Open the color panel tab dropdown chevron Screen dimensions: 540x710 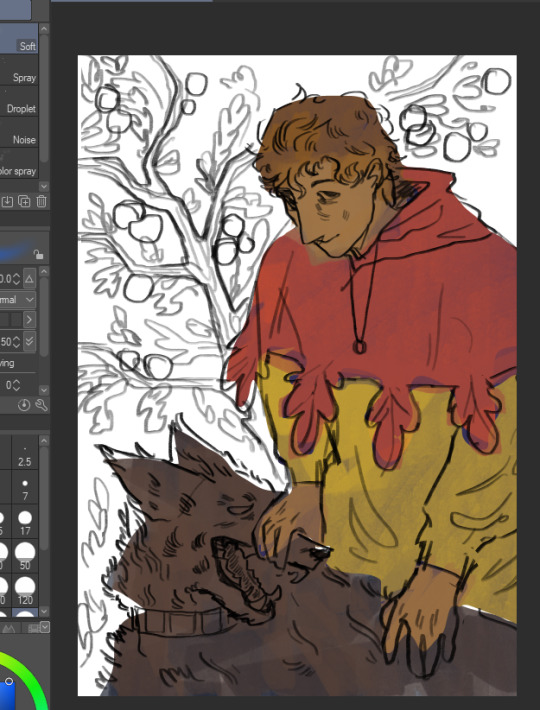coord(44,628)
